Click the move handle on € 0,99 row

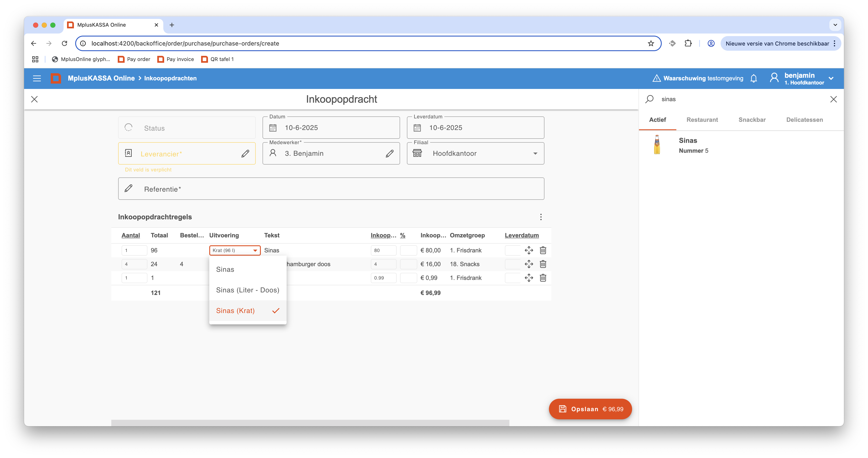[529, 278]
